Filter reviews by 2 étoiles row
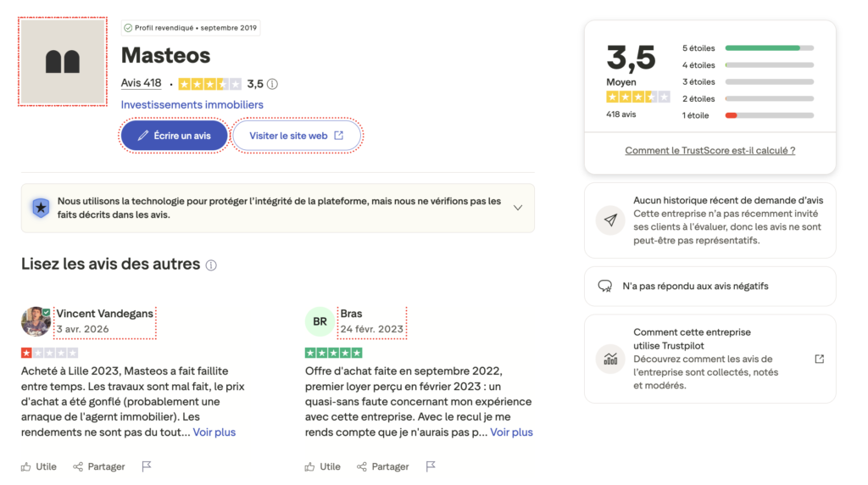 tap(748, 99)
